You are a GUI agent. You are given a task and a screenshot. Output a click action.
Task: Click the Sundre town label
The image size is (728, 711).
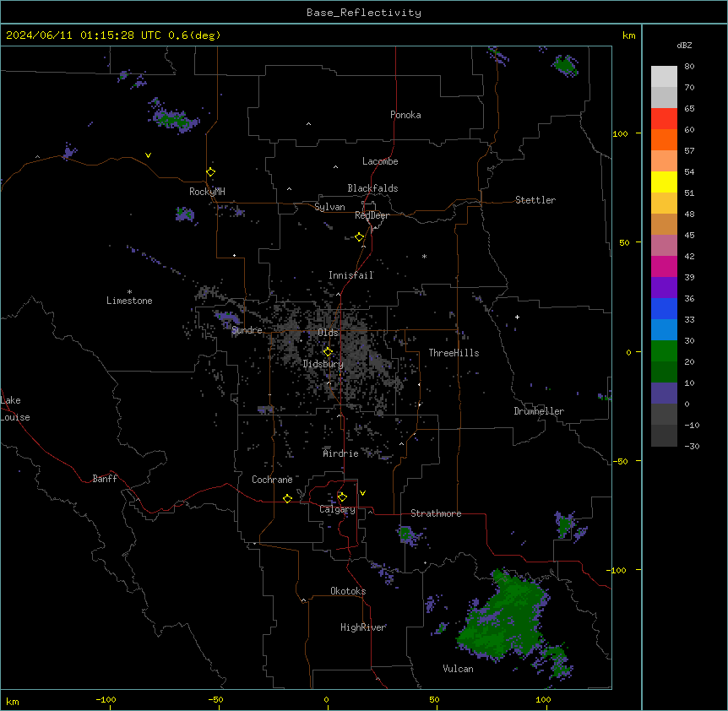(x=247, y=330)
